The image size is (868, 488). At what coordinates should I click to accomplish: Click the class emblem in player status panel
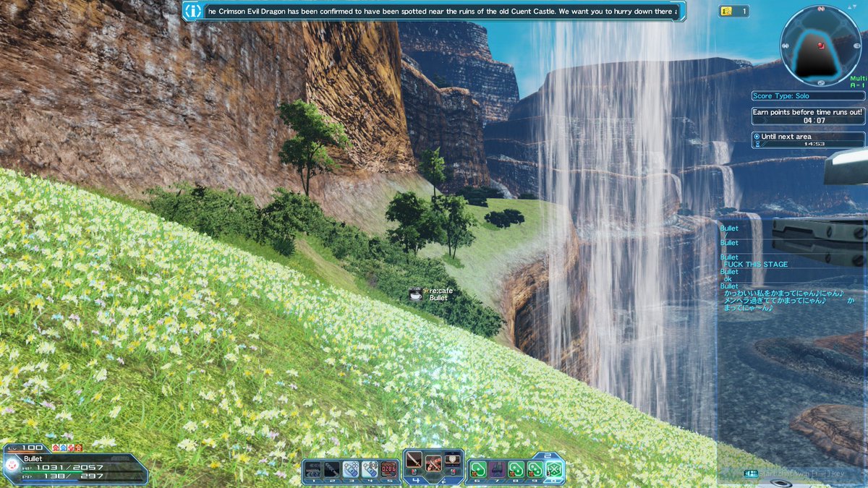[12, 465]
